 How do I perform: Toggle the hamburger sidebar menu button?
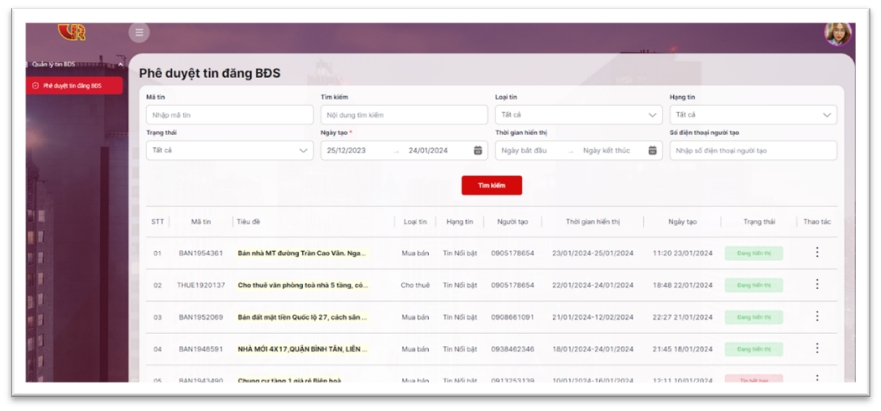point(139,33)
